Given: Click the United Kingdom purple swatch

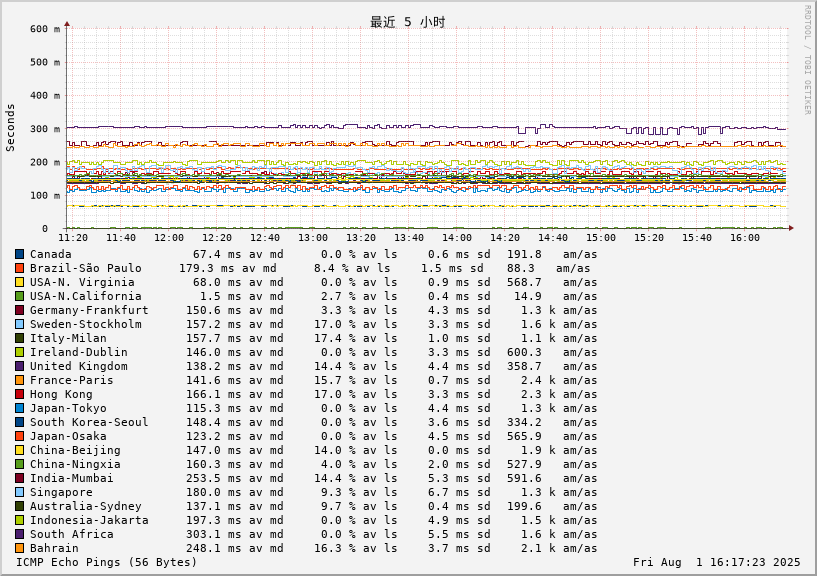Looking at the screenshot, I should point(19,366).
